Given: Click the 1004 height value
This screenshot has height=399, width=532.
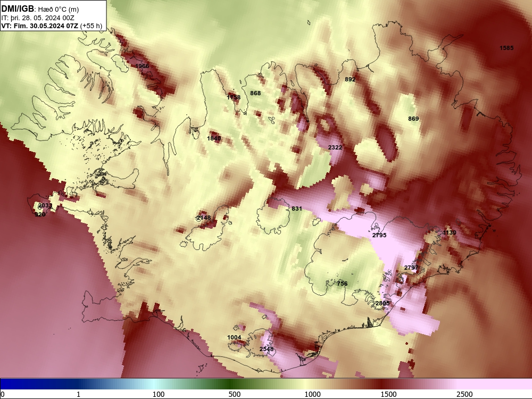Looking at the screenshot, I should 234,337.
